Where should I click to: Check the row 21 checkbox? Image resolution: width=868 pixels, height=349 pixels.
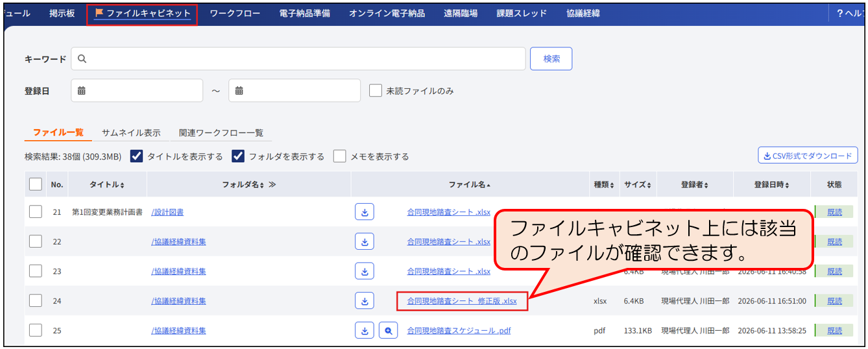[36, 212]
